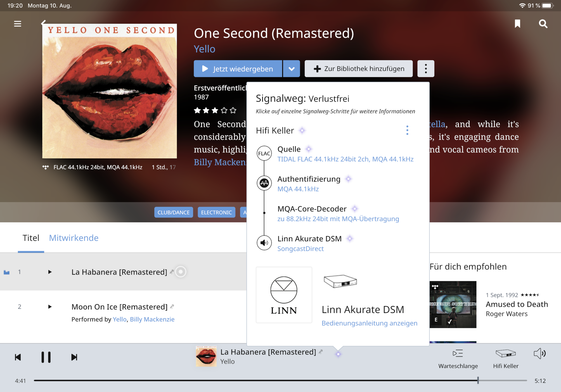Screen dimensions: 561x392
Task: Click the MQA 44.1kHz authentication text
Action: click(298, 189)
